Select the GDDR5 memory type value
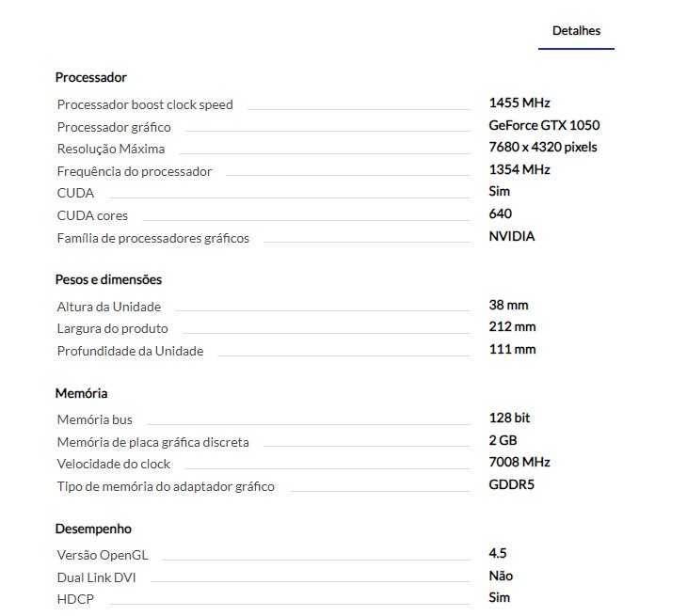Screen dimensions: 687x616 (512, 484)
